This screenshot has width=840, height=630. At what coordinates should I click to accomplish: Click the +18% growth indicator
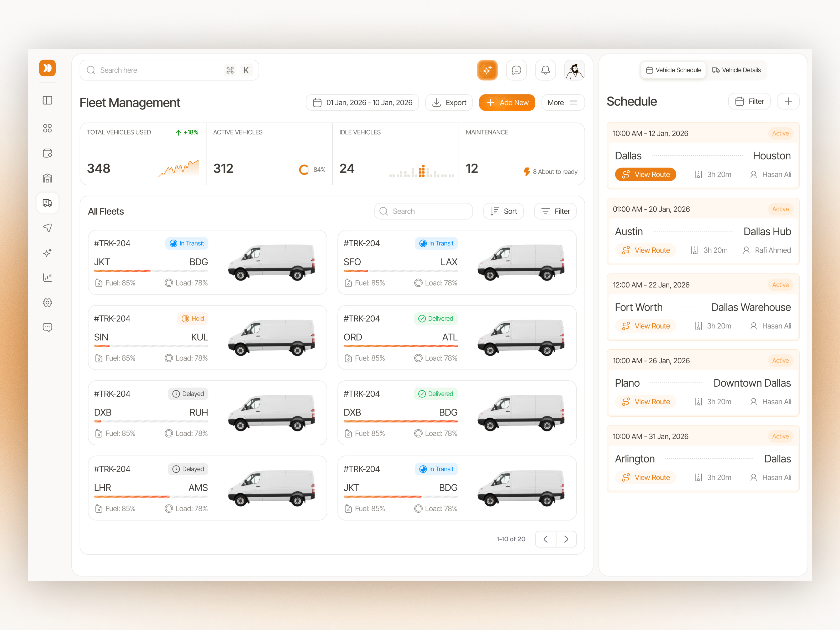(x=187, y=133)
